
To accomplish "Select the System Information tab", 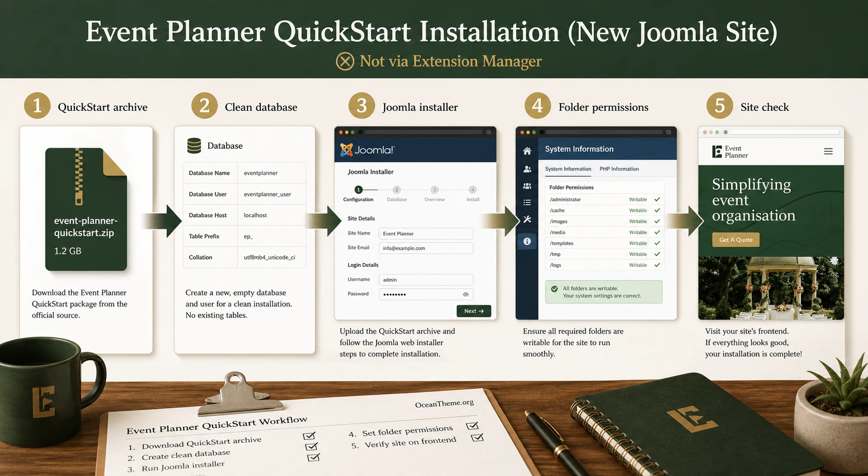I will pos(568,169).
